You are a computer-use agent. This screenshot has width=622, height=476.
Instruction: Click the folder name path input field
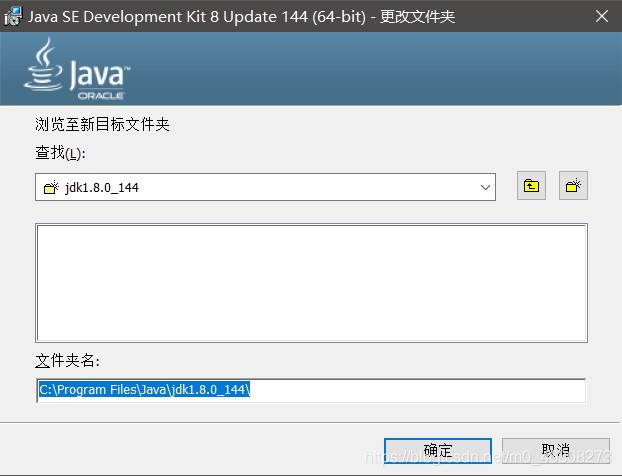tap(311, 390)
